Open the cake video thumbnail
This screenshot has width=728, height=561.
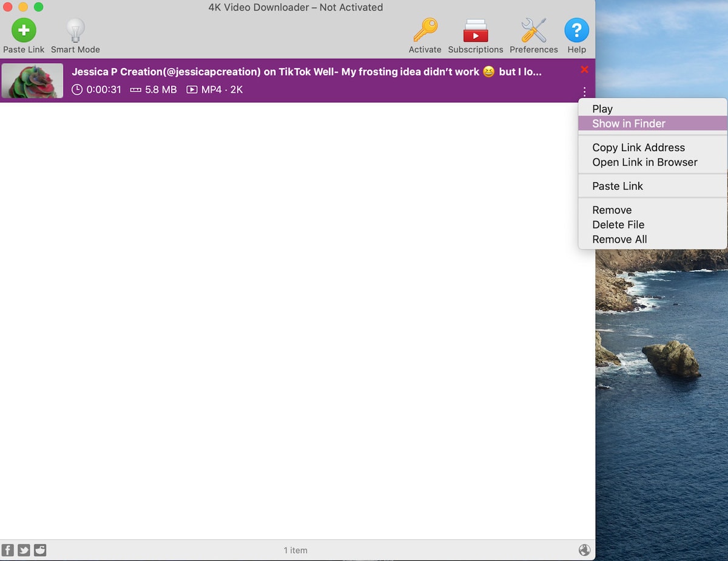pos(32,80)
